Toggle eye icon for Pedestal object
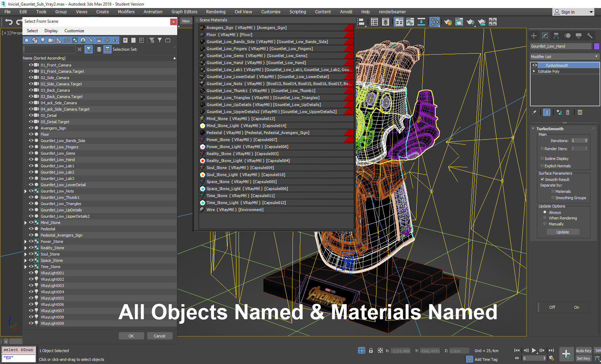601x364 pixels. [x=31, y=229]
